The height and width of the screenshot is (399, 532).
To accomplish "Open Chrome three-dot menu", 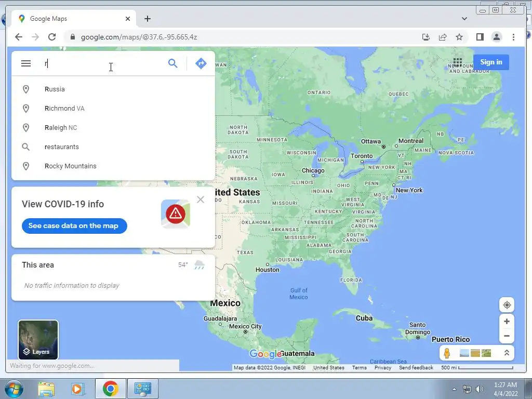I will 513,37.
